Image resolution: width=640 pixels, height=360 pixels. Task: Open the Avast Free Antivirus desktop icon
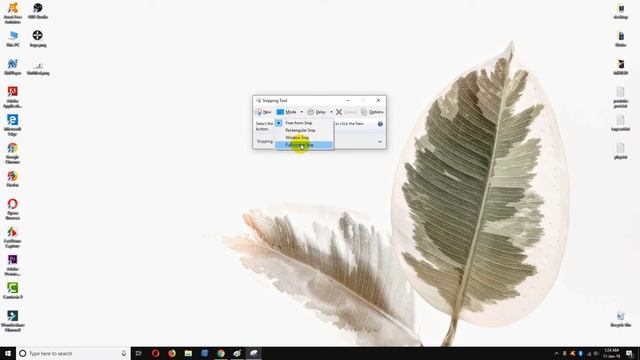[13, 12]
